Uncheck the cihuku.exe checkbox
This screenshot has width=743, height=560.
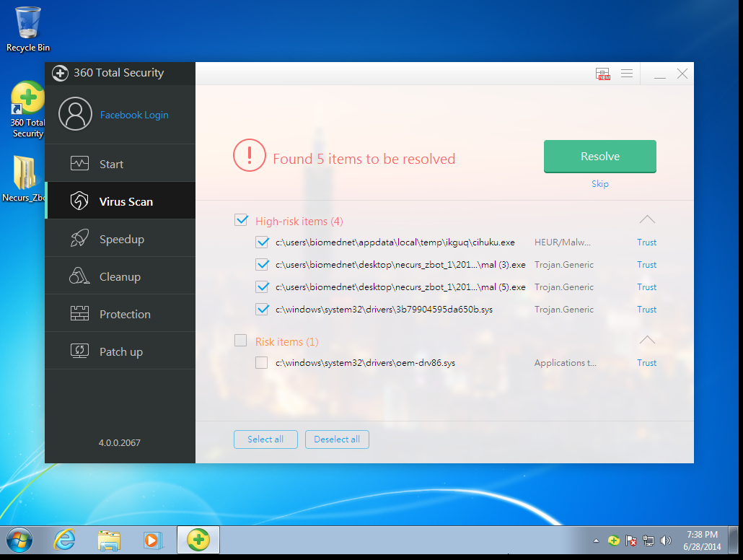click(x=262, y=242)
